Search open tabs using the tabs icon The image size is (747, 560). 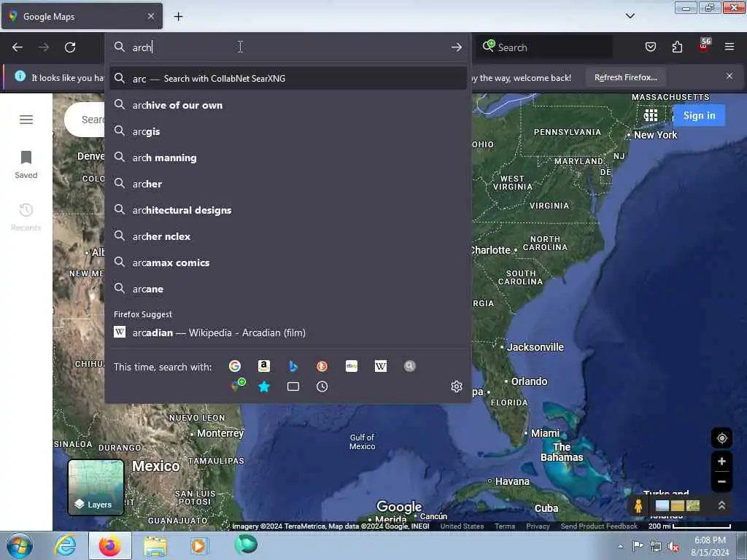(293, 386)
